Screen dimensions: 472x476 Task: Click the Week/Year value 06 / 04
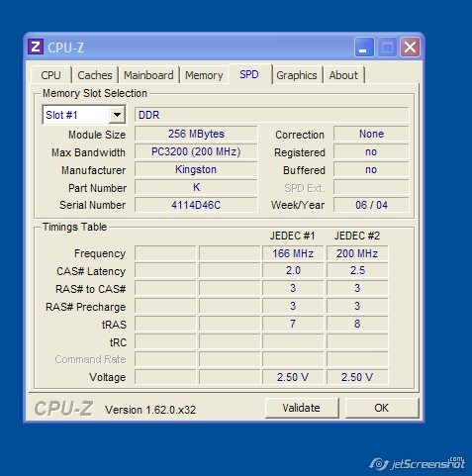pyautogui.click(x=371, y=205)
